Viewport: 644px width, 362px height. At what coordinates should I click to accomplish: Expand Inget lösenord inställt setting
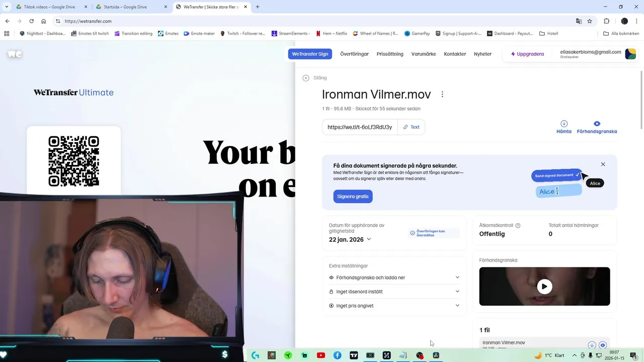coord(394,292)
